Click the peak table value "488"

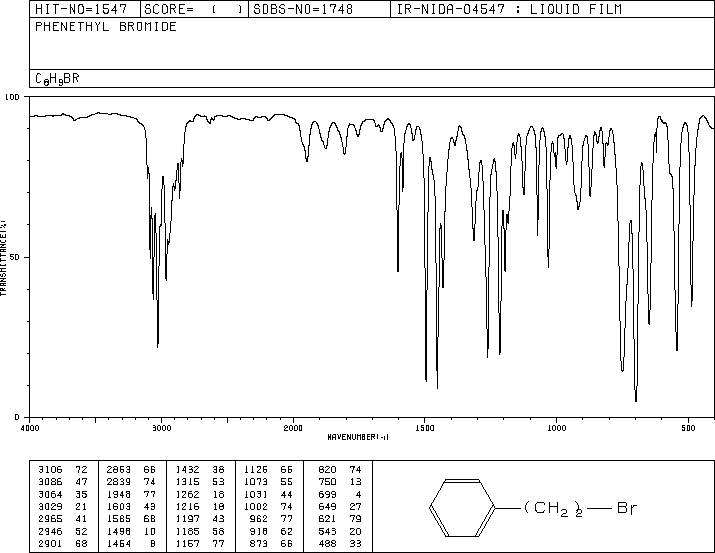[327, 543]
